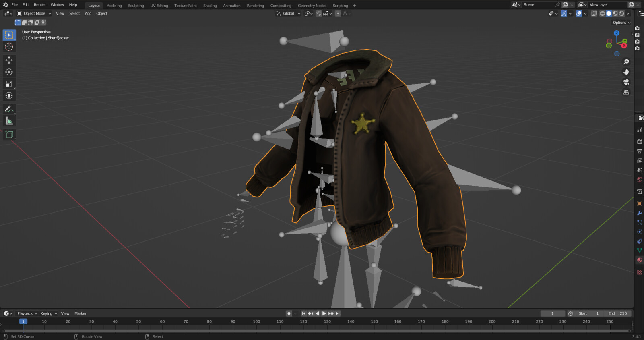This screenshot has height=340, width=644.
Task: Open the Object properties tab (orange square)
Action: pos(640,203)
